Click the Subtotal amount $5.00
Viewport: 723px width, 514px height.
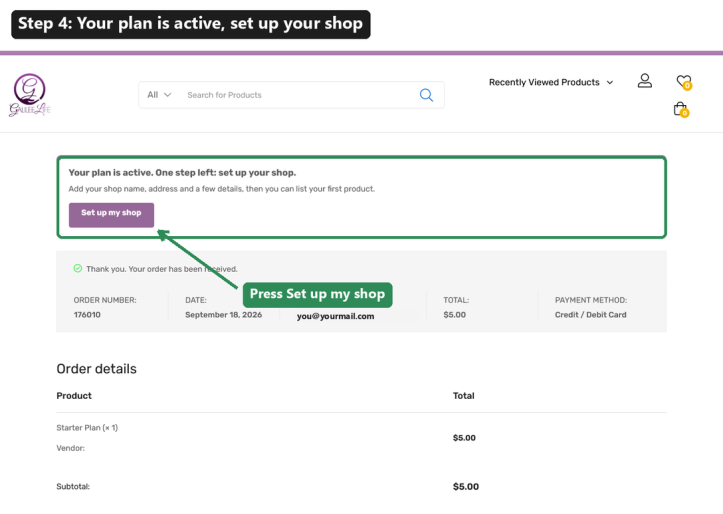click(466, 487)
